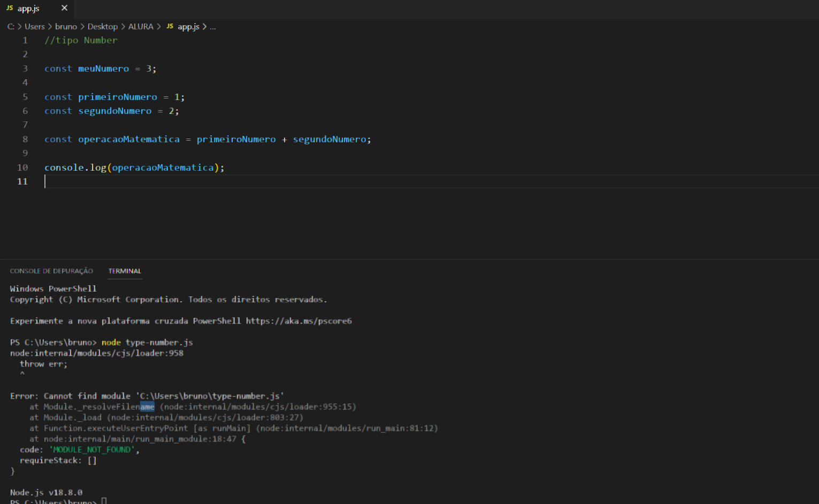Open the https://aka.ms/pscore6 link in terminal
819x504 pixels.
(298, 321)
